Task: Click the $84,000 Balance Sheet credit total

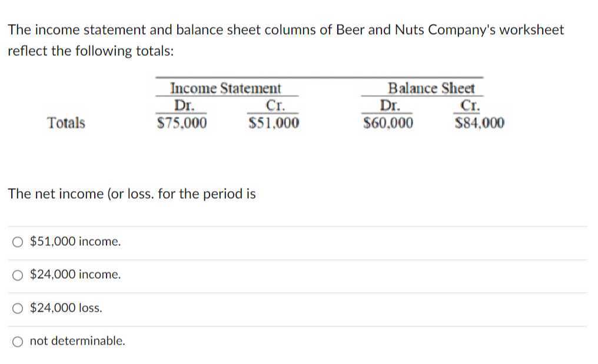Action: (x=480, y=123)
